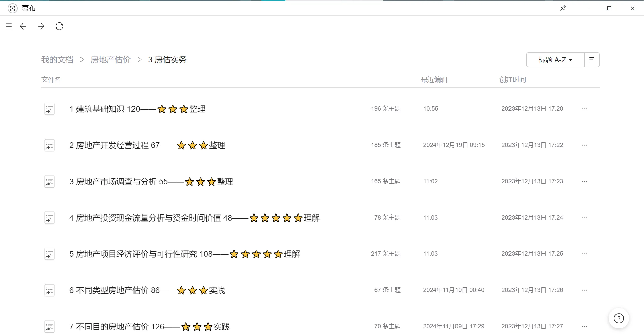
Task: Click the 196 条主题 count
Action: [x=386, y=109]
